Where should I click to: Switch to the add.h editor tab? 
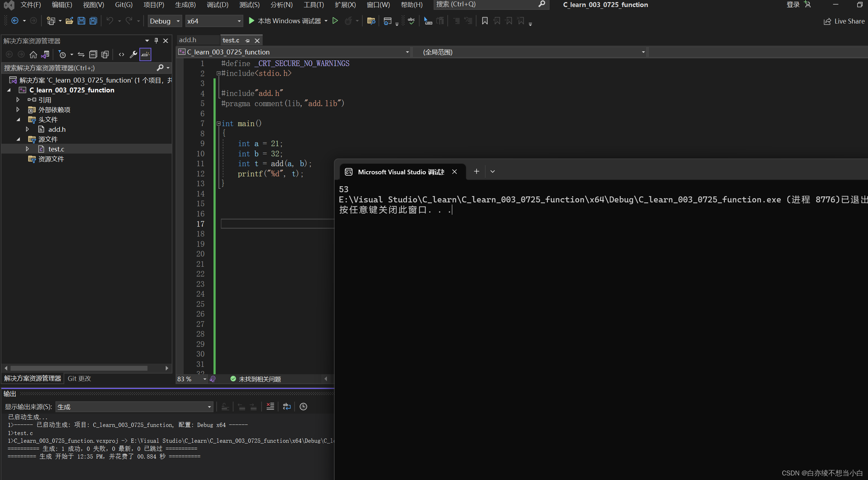[188, 40]
